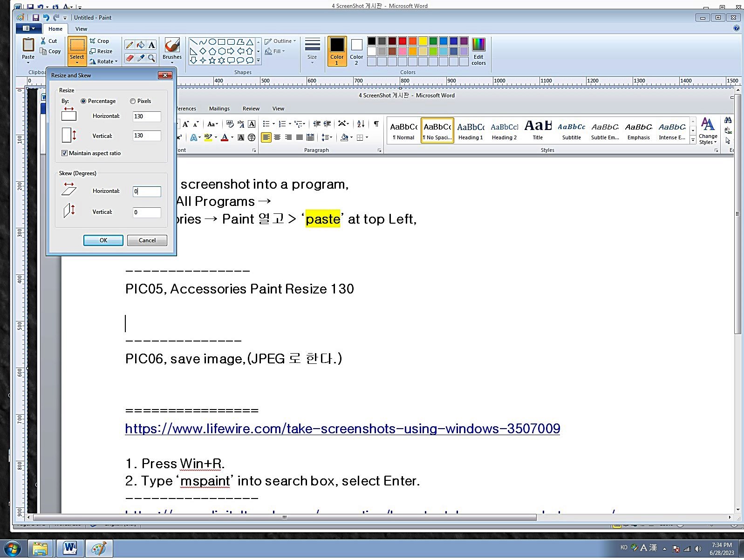Open the Paint application menu button
The image size is (744, 560).
click(29, 28)
